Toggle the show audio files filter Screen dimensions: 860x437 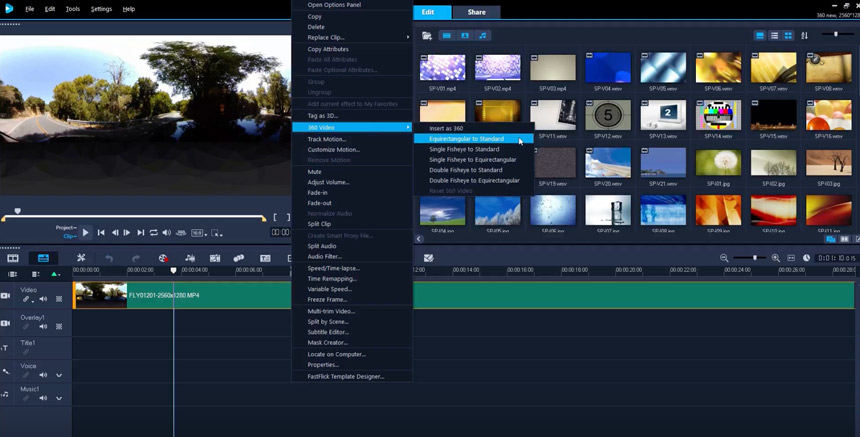[482, 36]
